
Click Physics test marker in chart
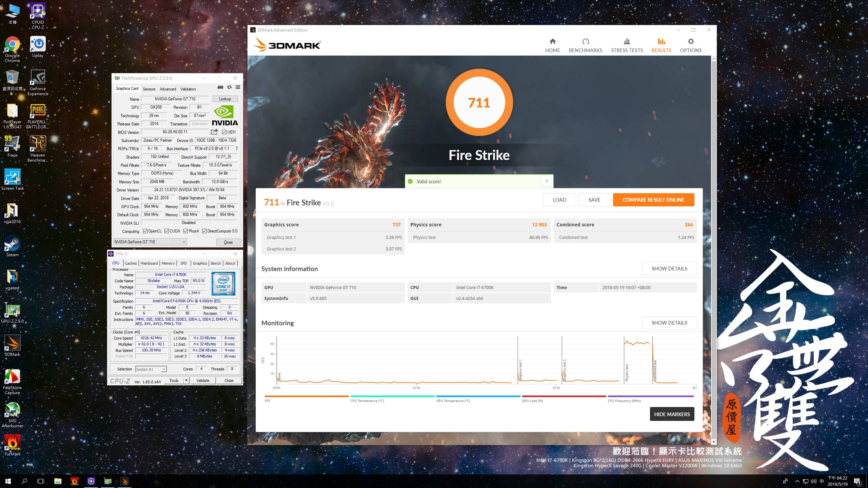click(x=627, y=373)
